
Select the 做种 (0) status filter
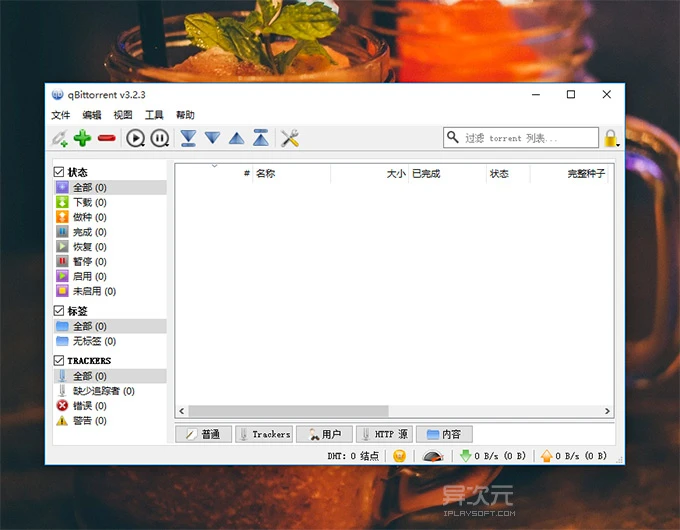(110, 217)
